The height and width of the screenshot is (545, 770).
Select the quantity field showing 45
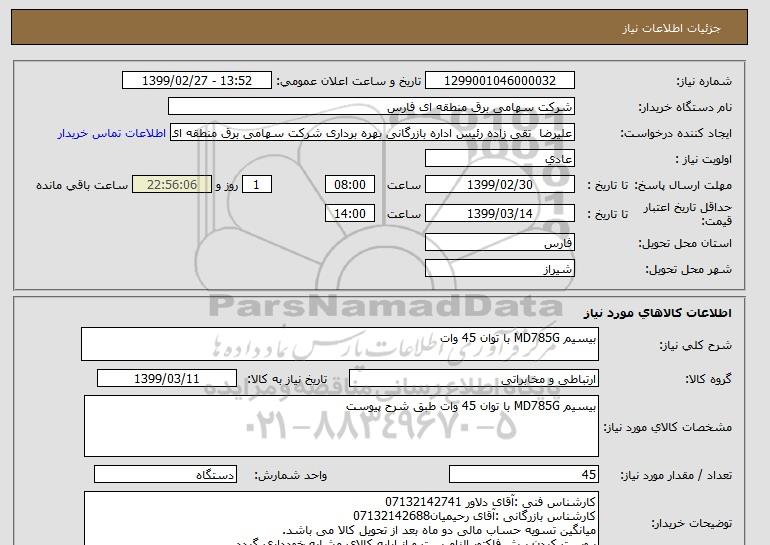pos(523,474)
